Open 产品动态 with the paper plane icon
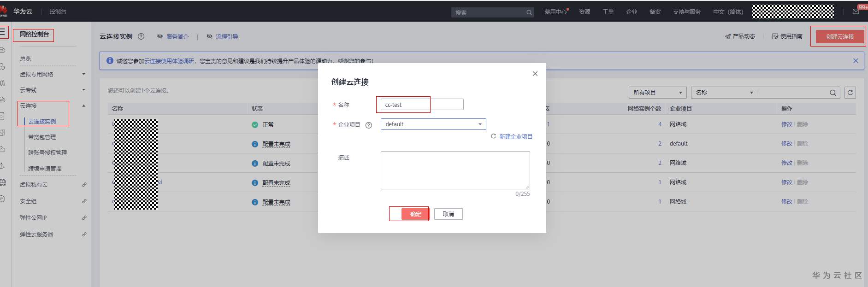This screenshot has width=868, height=287. tap(740, 36)
